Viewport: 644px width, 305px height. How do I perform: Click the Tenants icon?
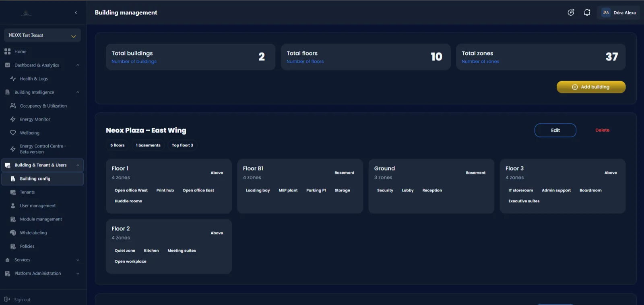[13, 192]
